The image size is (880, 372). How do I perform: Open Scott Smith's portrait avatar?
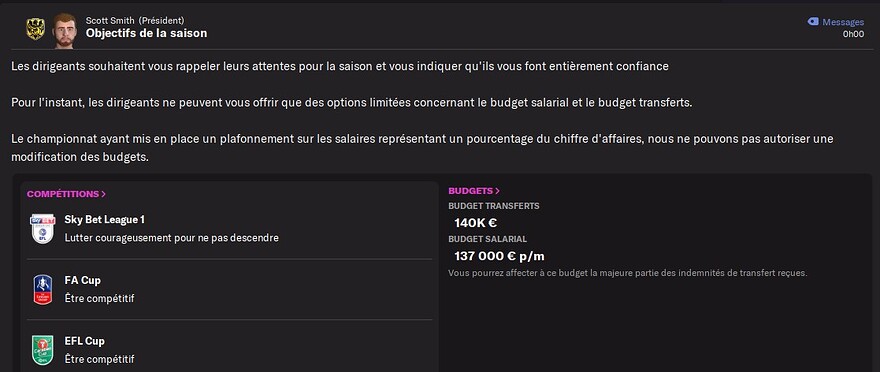coord(65,29)
